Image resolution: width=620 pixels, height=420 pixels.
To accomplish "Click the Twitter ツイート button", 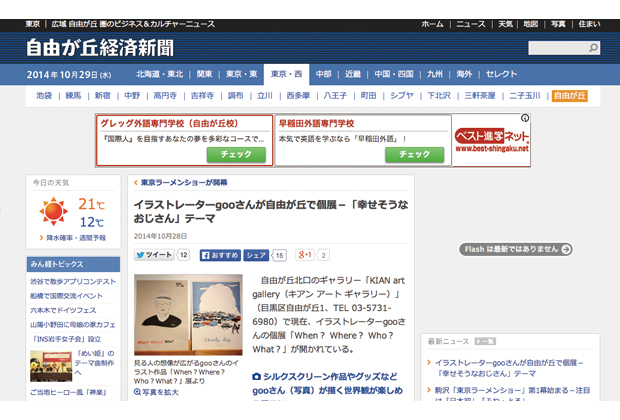I will point(155,255).
